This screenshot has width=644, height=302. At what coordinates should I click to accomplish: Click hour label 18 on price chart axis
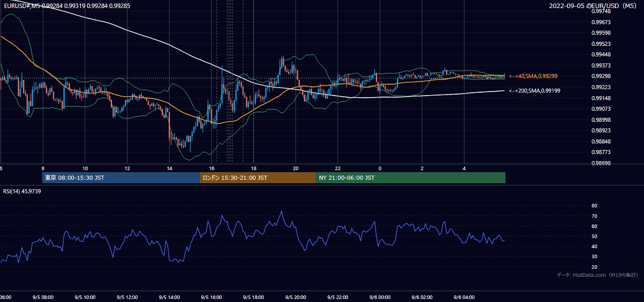tap(253, 168)
